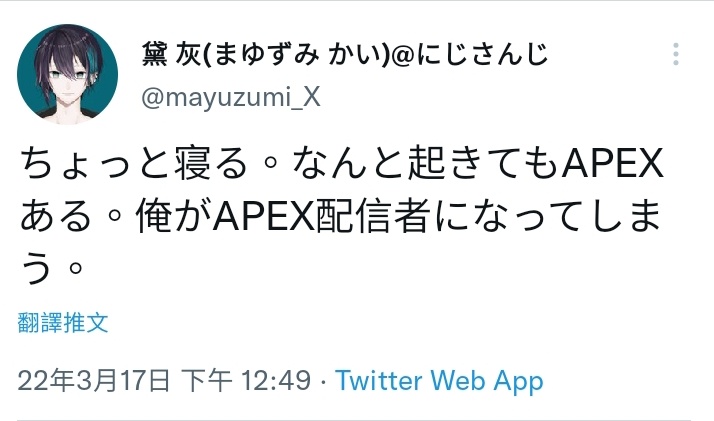
Task: Click the word ある at second line start
Action: tap(56, 215)
